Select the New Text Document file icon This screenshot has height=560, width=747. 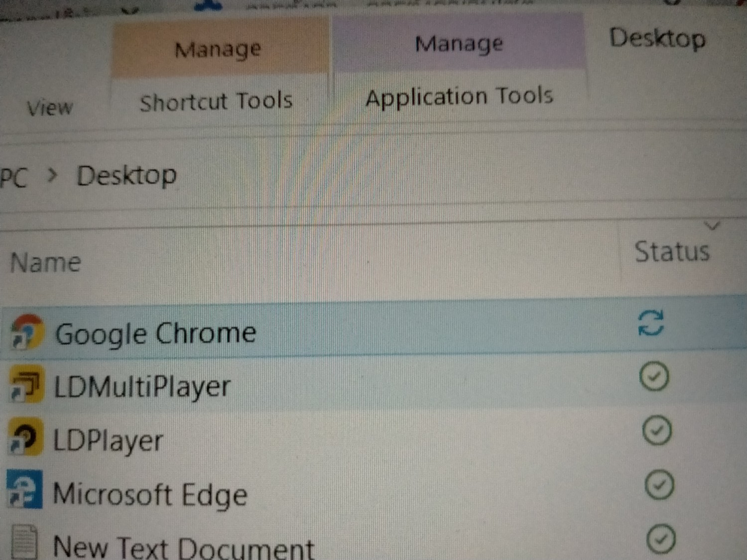pos(24,542)
